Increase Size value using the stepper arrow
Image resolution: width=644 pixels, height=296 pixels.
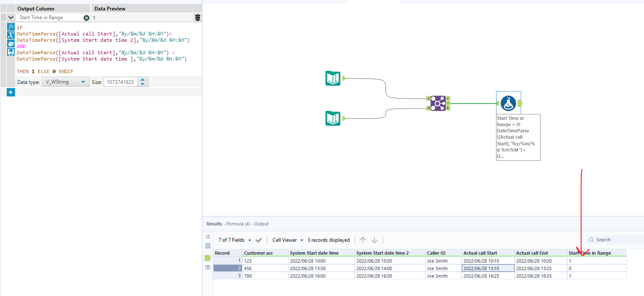pos(143,80)
